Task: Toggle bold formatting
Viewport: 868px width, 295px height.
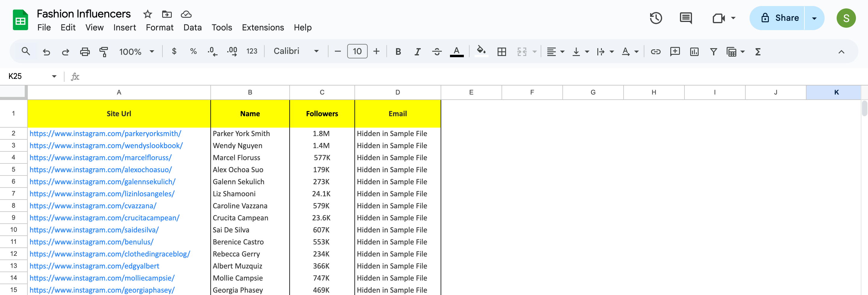Action: 398,51
